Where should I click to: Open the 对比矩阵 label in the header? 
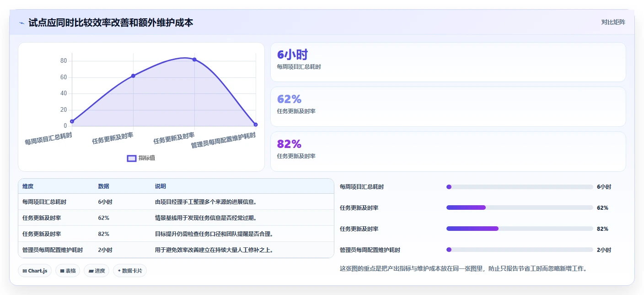tap(613, 22)
